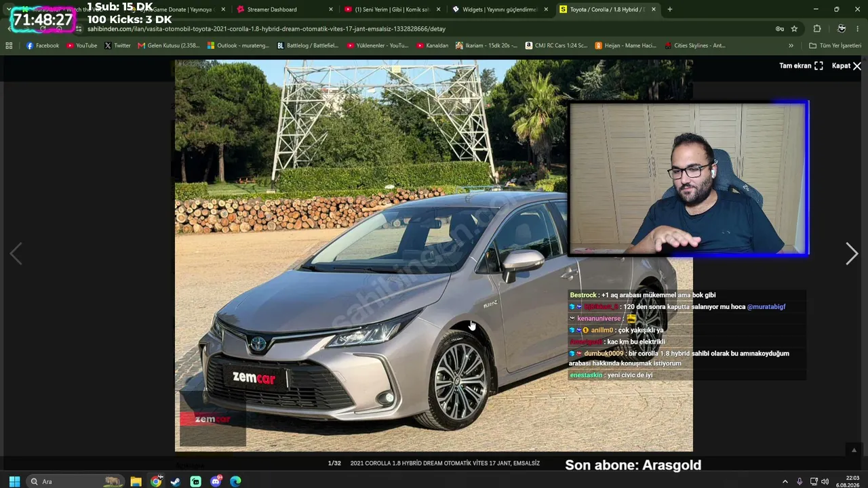Image resolution: width=868 pixels, height=488 pixels.
Task: Open the Battlelog / Battlefield bookmark
Action: pyautogui.click(x=308, y=45)
